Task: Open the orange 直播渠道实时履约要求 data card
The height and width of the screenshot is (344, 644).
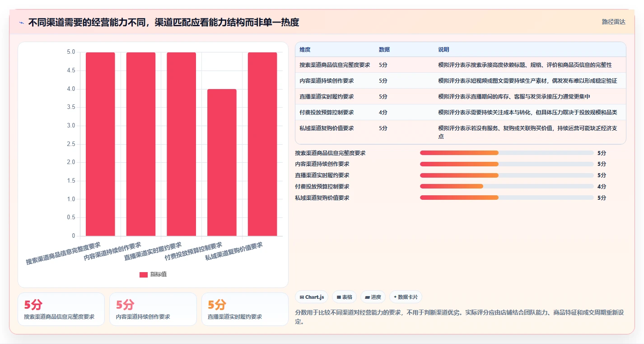Action: [245, 309]
